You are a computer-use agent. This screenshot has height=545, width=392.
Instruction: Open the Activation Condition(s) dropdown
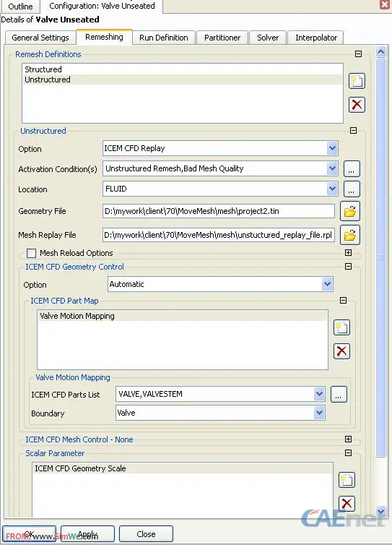[332, 168]
